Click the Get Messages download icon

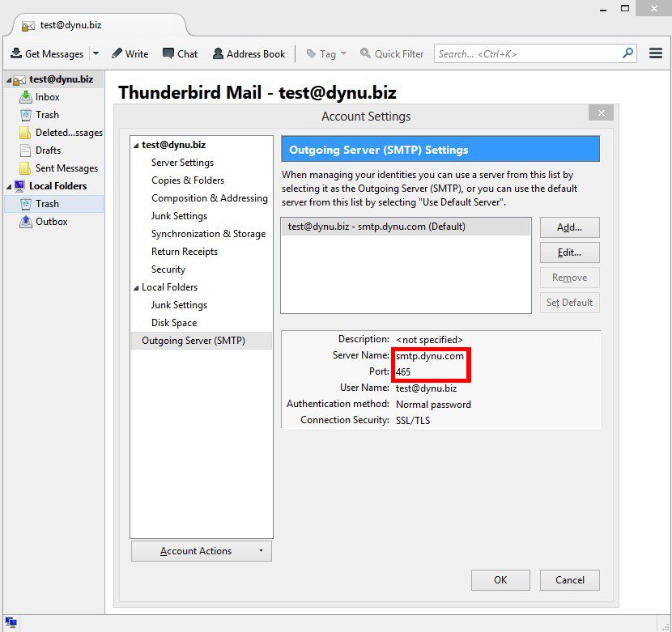[x=16, y=53]
